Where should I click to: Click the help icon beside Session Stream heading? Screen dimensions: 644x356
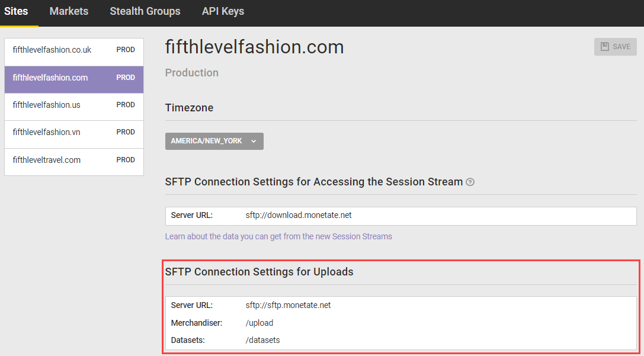tap(470, 182)
